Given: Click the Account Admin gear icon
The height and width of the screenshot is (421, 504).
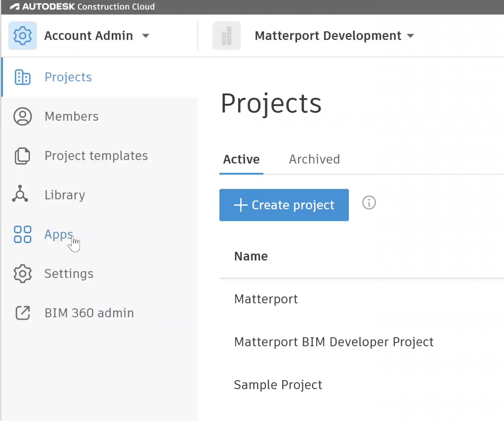Looking at the screenshot, I should click(x=22, y=35).
